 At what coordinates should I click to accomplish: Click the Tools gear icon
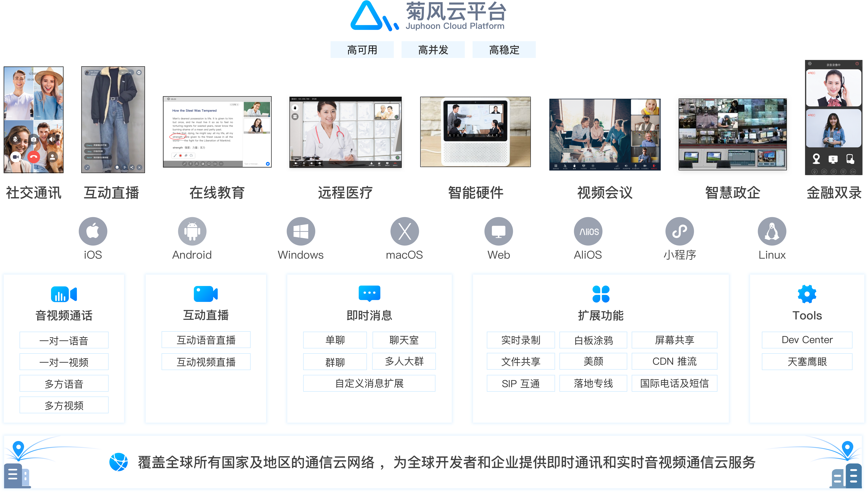tap(807, 294)
